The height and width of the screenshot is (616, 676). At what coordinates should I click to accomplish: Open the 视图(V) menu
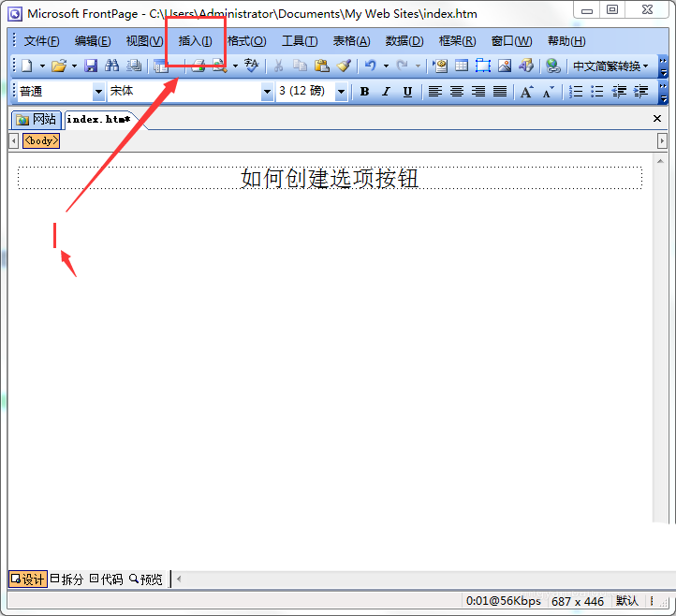(x=144, y=41)
